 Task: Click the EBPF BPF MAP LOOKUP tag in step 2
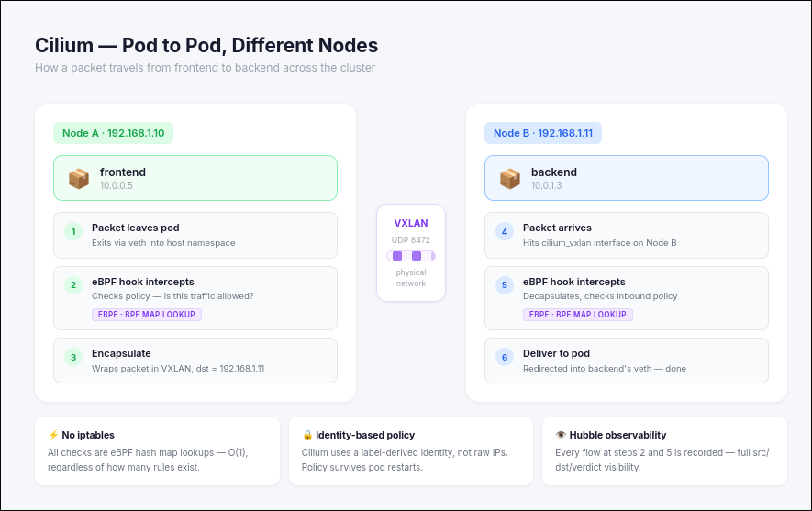(147, 315)
